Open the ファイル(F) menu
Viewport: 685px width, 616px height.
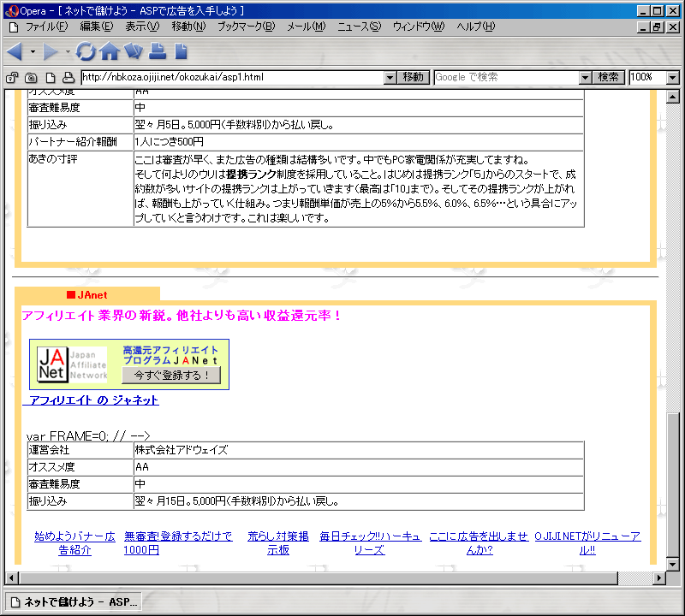(47, 27)
